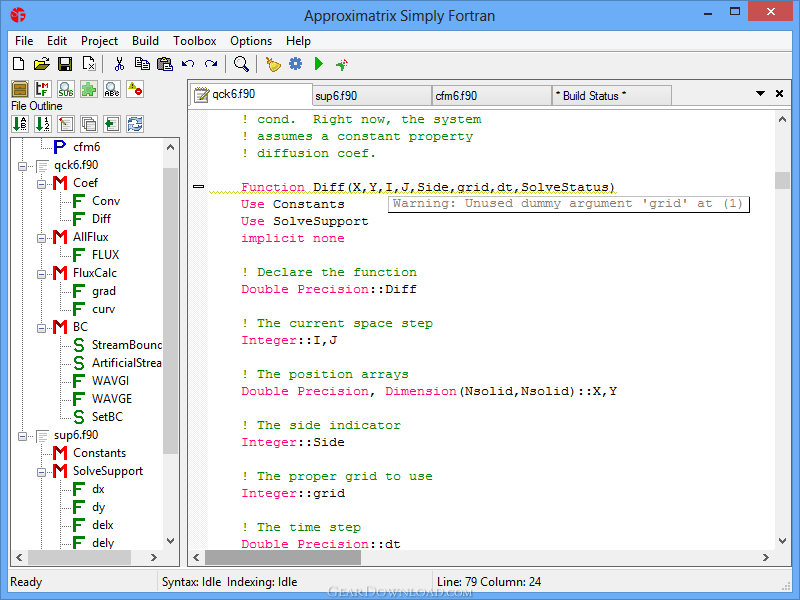Collapse the FluxCalc module node
This screenshot has width=800, height=600.
click(41, 274)
